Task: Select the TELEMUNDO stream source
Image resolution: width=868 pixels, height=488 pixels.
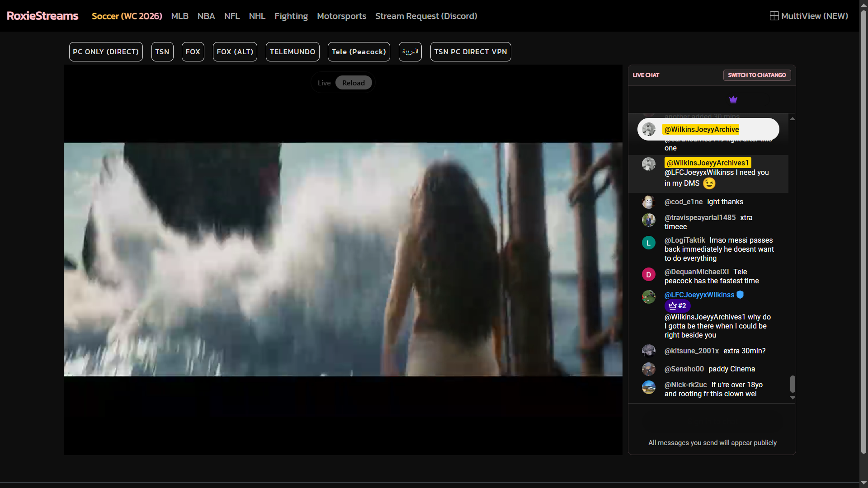Action: pos(292,52)
